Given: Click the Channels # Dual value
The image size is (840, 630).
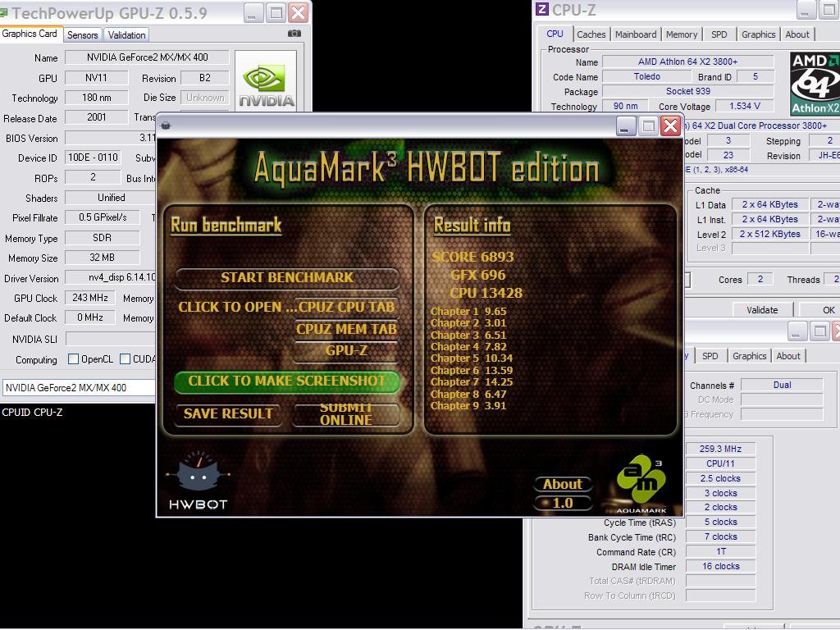Looking at the screenshot, I should (782, 385).
